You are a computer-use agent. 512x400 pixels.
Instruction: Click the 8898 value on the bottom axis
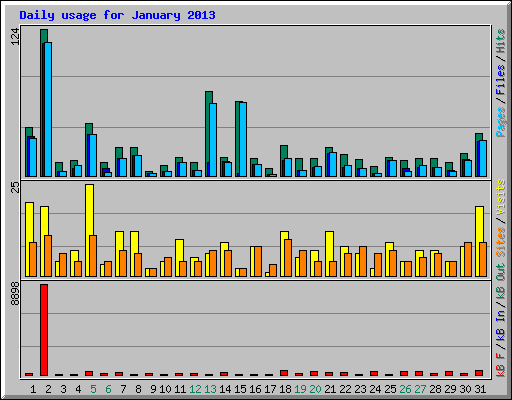coord(15,294)
